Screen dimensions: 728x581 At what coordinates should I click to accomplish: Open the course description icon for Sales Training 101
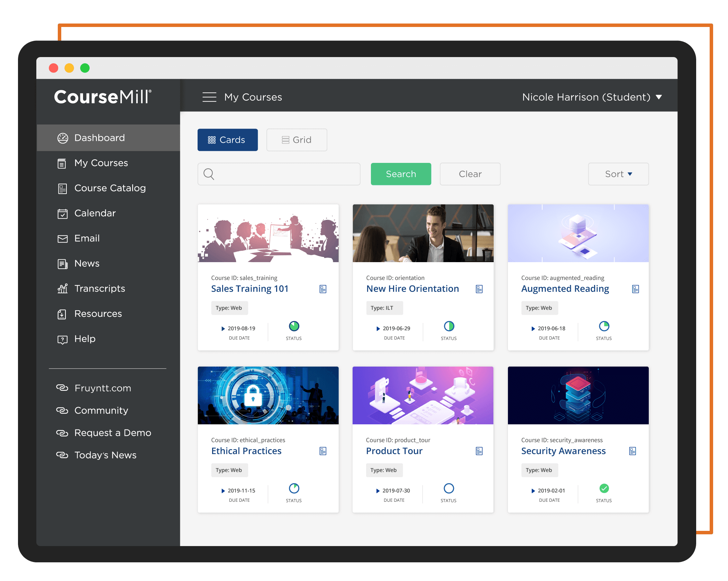(x=323, y=288)
